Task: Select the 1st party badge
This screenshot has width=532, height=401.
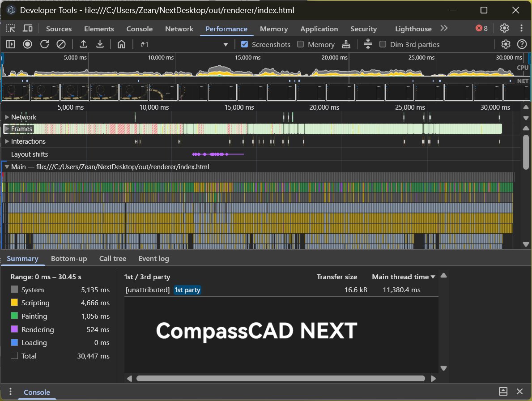Action: 187,290
